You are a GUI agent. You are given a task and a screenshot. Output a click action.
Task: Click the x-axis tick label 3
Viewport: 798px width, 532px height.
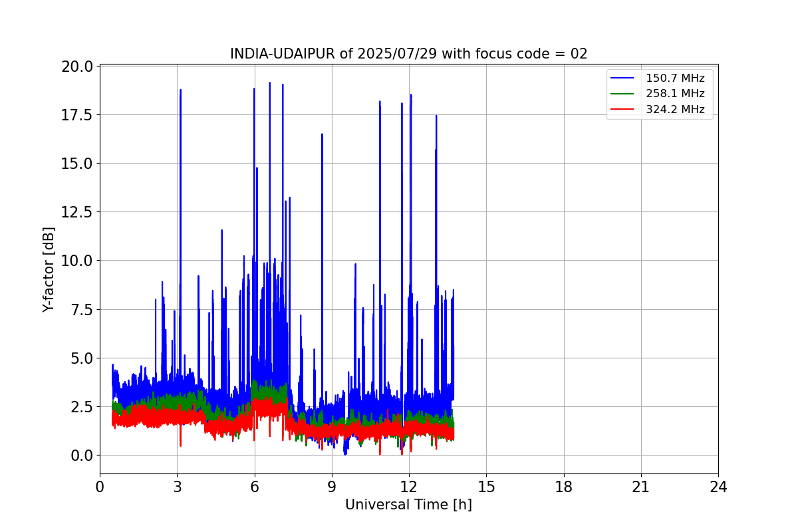coord(177,487)
